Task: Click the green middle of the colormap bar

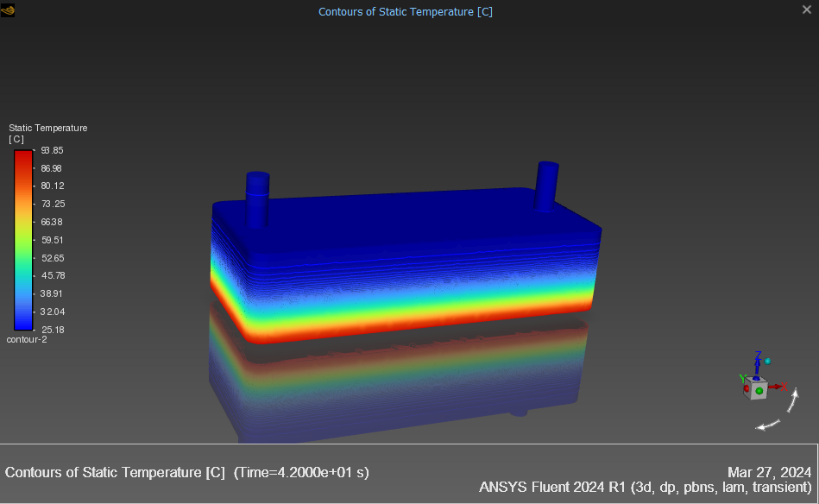Action: pos(23,249)
